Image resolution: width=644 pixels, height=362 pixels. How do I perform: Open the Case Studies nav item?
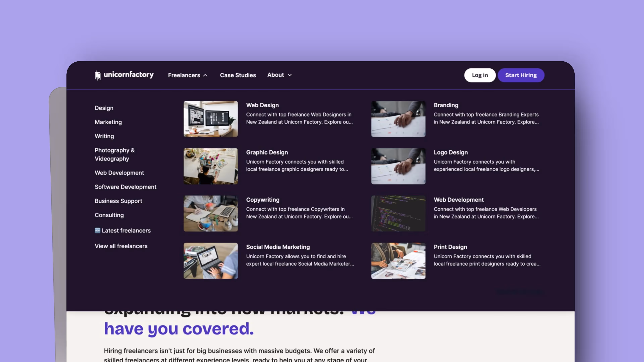[238, 75]
